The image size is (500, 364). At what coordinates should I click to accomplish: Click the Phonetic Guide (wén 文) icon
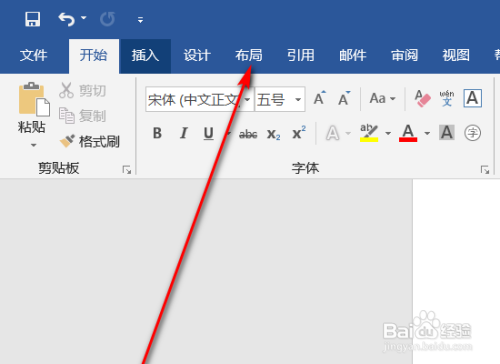(x=447, y=99)
